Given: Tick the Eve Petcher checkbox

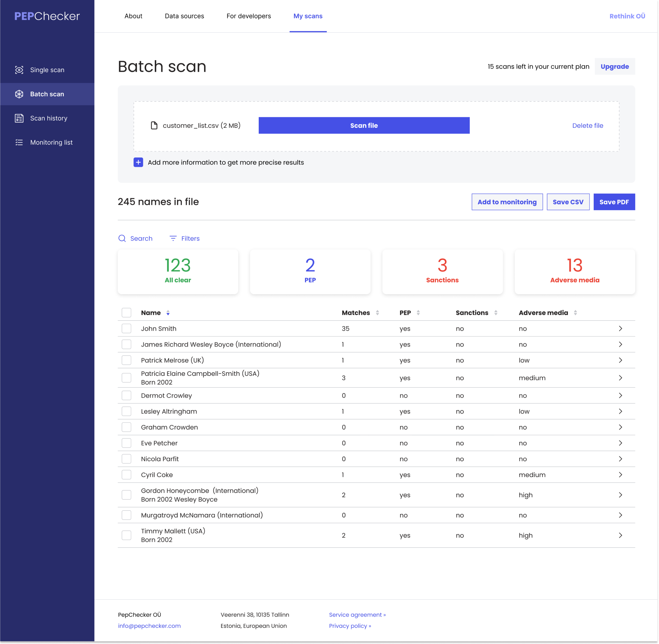Looking at the screenshot, I should coord(126,443).
